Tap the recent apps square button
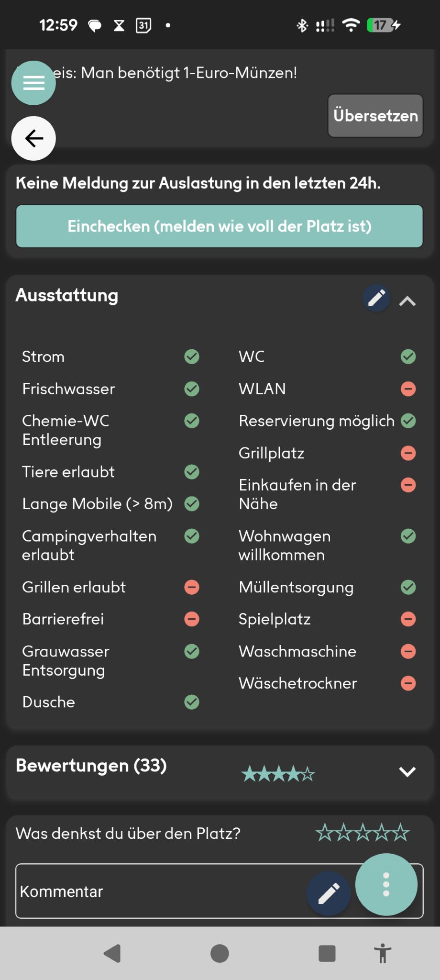This screenshot has width=440, height=980. pyautogui.click(x=327, y=953)
